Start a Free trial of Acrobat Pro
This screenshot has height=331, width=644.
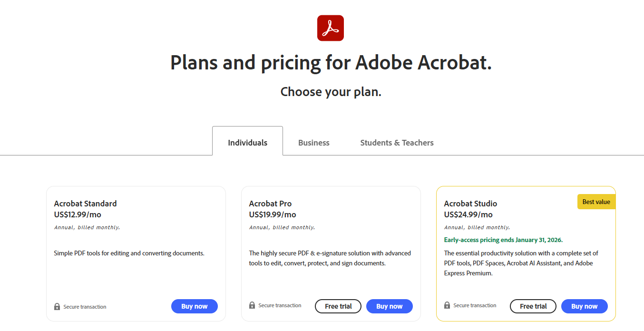tap(338, 306)
